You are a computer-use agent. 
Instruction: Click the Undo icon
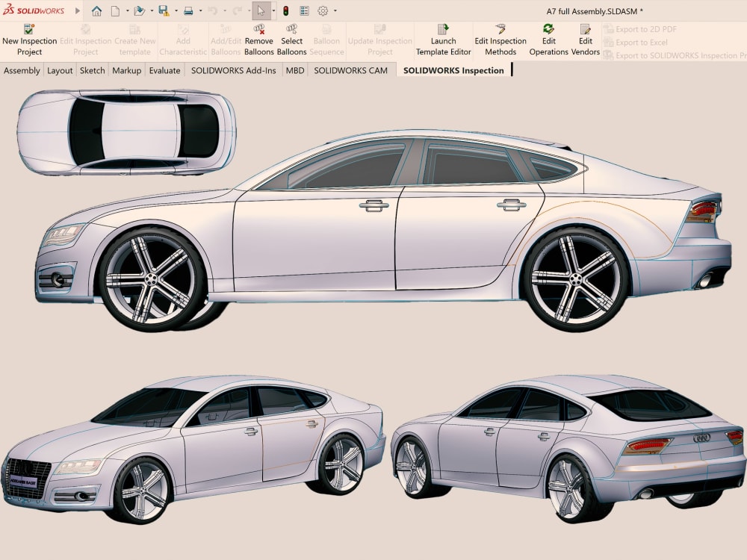pyautogui.click(x=212, y=10)
